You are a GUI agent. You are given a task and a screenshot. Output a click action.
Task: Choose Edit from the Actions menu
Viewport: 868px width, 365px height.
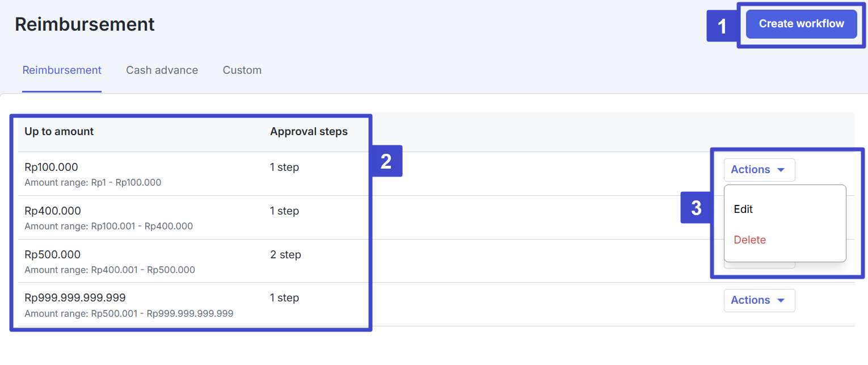point(743,209)
